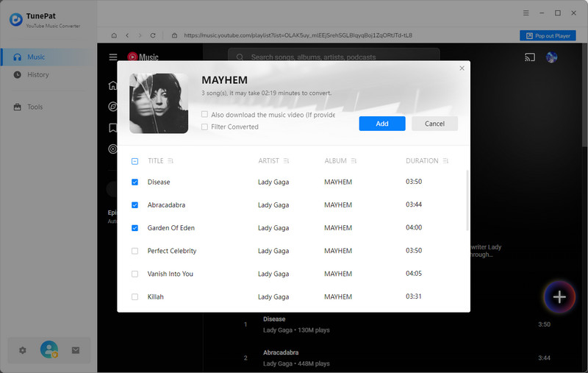588x373 pixels.
Task: Click the floating plus add button
Action: [x=559, y=296]
